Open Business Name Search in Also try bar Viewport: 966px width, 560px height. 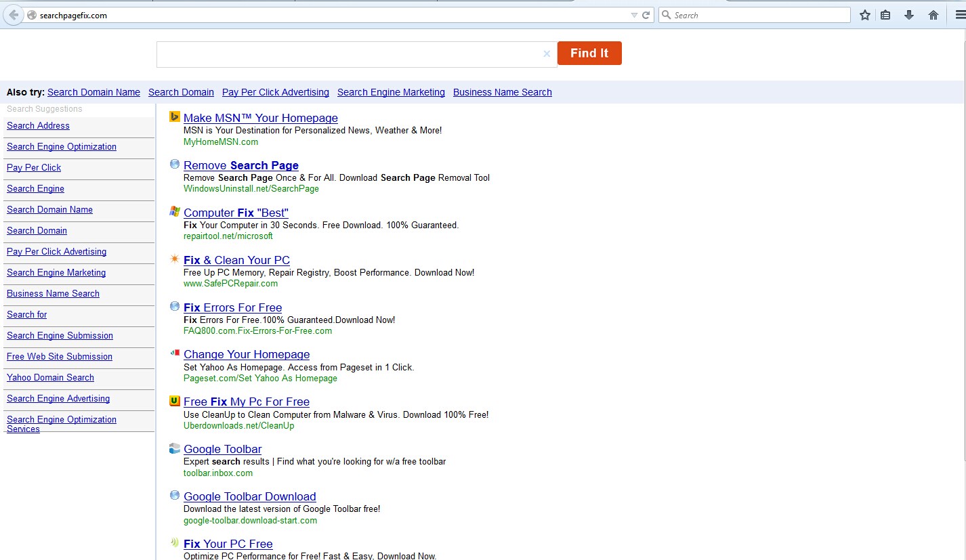[503, 92]
